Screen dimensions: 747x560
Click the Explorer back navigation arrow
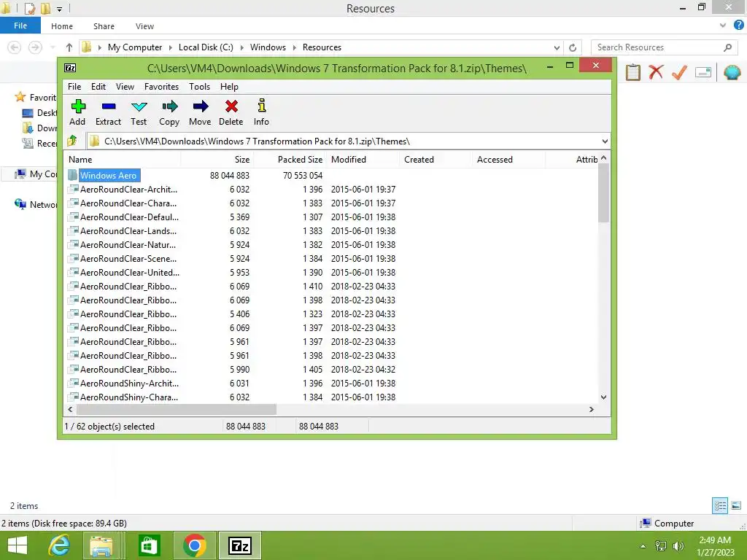(15, 47)
